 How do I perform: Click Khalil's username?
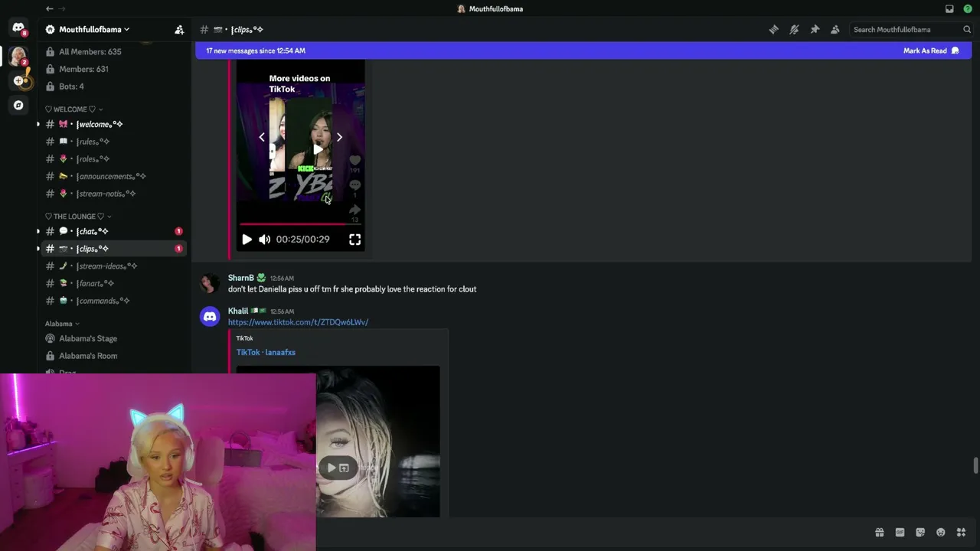click(238, 311)
